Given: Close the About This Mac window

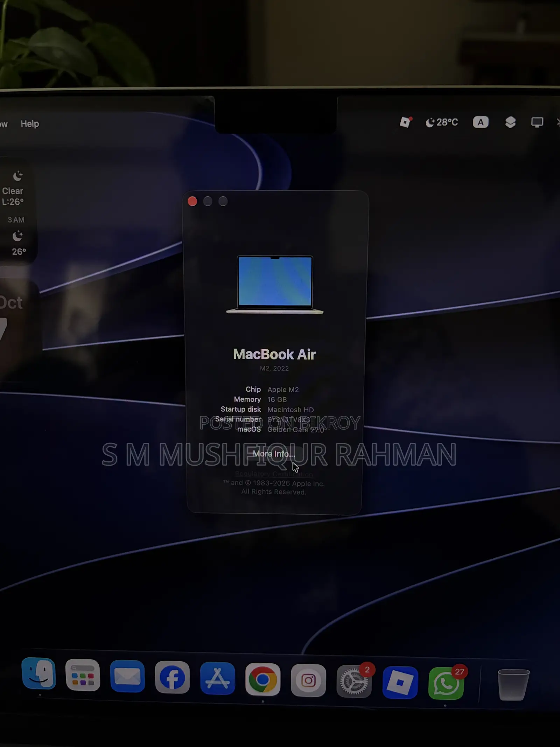Looking at the screenshot, I should coord(192,201).
